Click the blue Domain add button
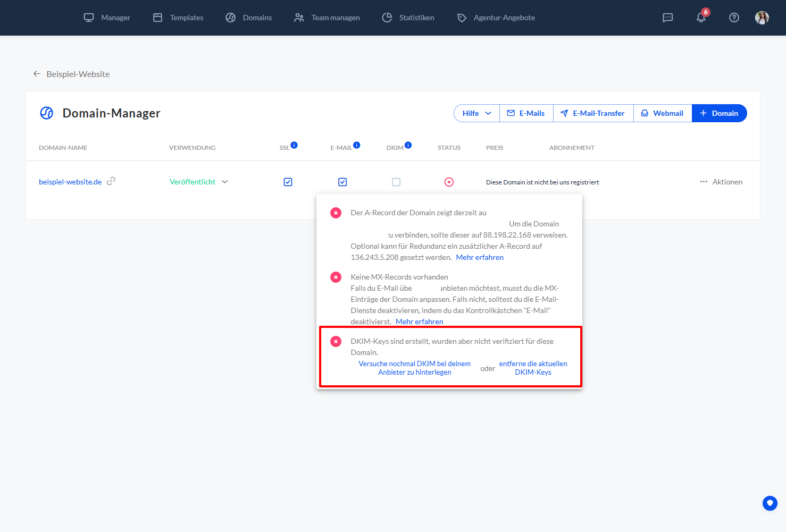 (719, 113)
